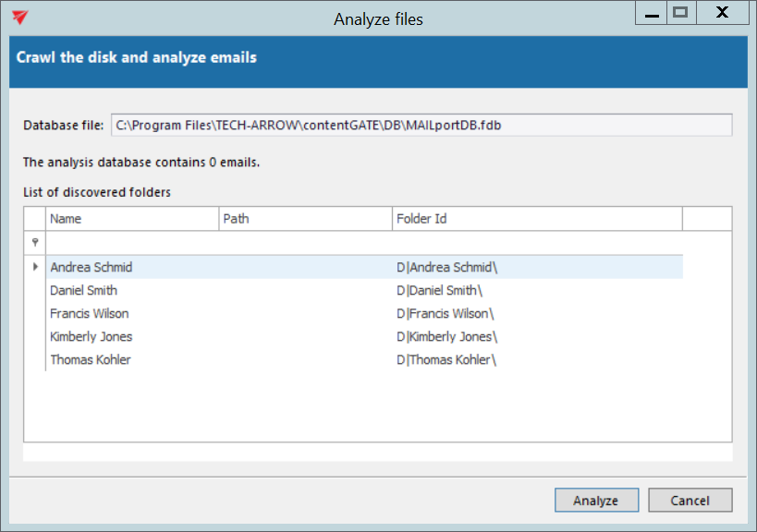Minimize the Analyze files window

(x=652, y=14)
